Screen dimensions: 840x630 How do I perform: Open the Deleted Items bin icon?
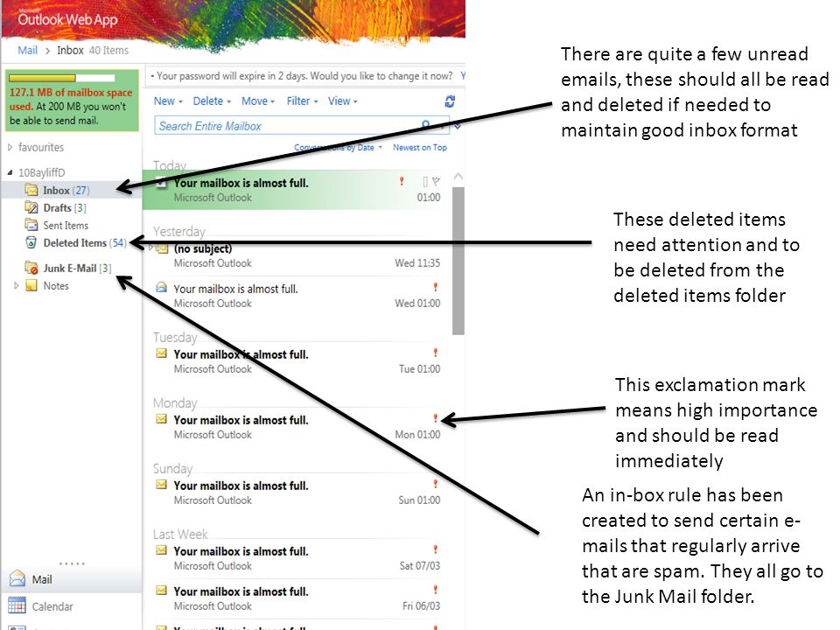tap(31, 242)
